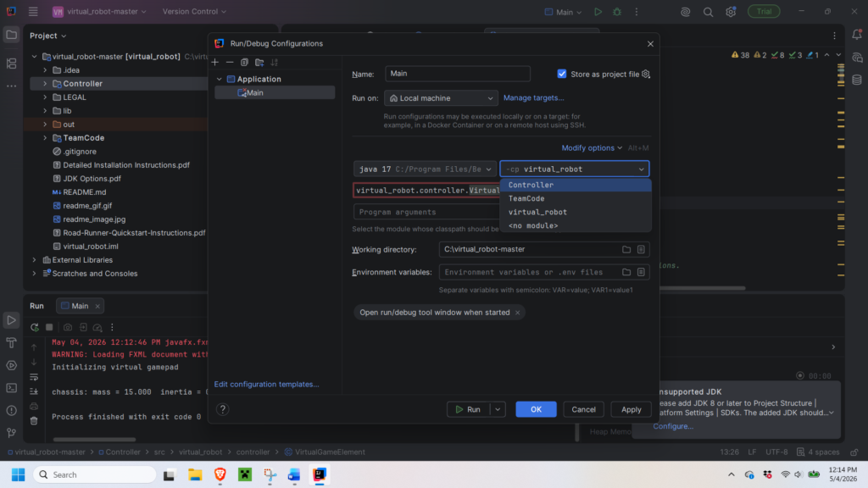Open the Debug Main toolbar icon
The width and height of the screenshot is (868, 488).
pyautogui.click(x=617, y=12)
